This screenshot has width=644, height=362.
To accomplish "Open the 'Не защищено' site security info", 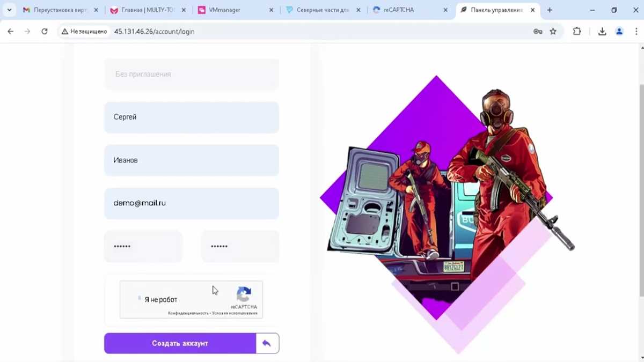I will coord(84,32).
